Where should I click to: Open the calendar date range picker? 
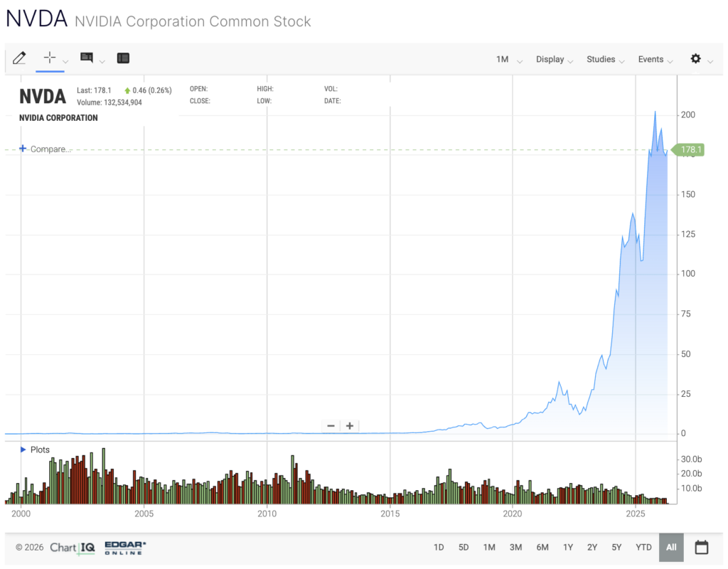[702, 547]
